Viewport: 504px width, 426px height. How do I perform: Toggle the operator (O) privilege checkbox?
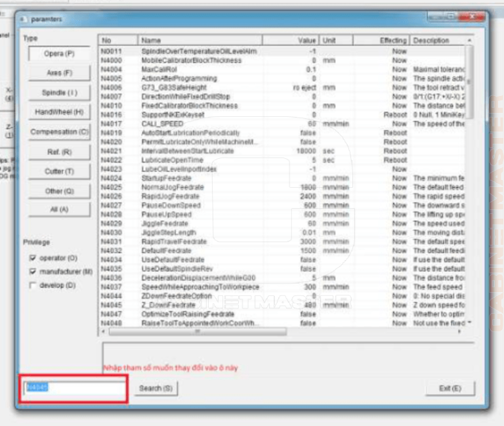[x=33, y=259]
